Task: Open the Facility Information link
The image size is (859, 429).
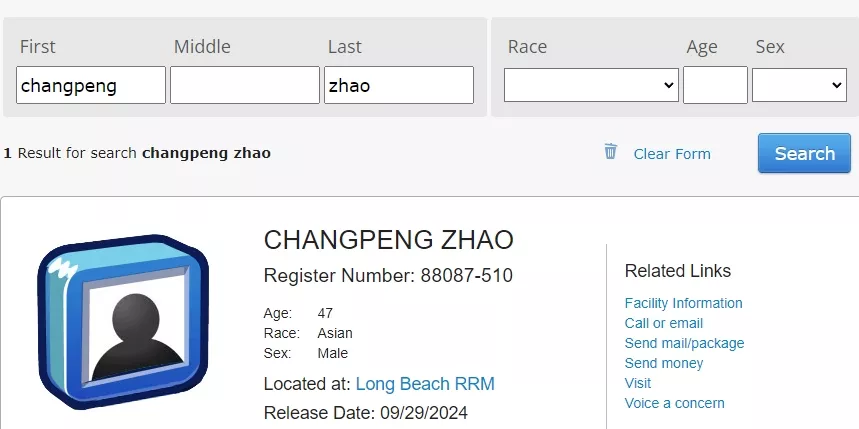Action: pos(683,303)
